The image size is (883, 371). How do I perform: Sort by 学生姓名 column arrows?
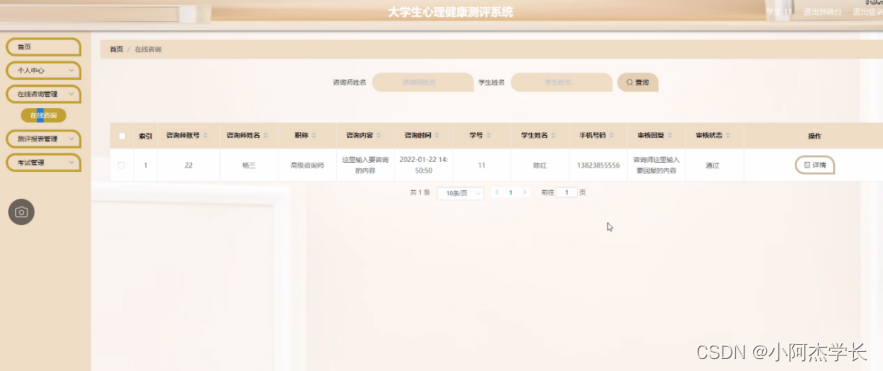pyautogui.click(x=553, y=136)
